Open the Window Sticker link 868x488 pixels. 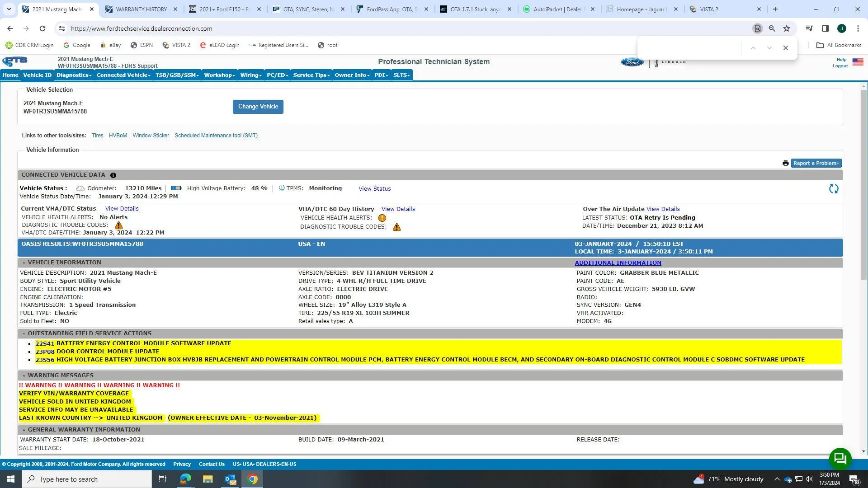coord(151,136)
